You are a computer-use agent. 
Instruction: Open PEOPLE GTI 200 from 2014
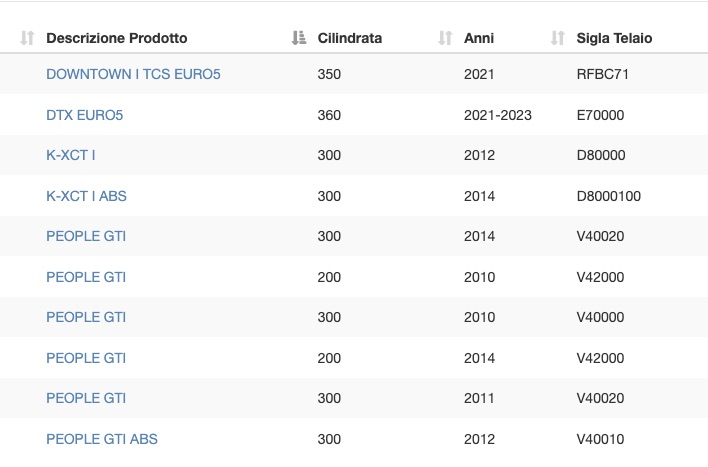pos(86,358)
